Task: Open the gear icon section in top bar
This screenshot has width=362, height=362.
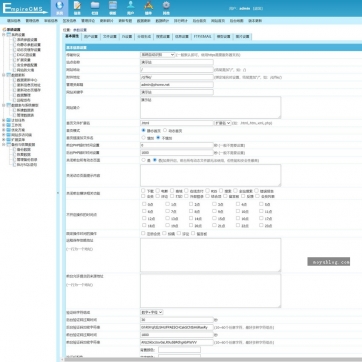Action: pyautogui.click(x=166, y=8)
